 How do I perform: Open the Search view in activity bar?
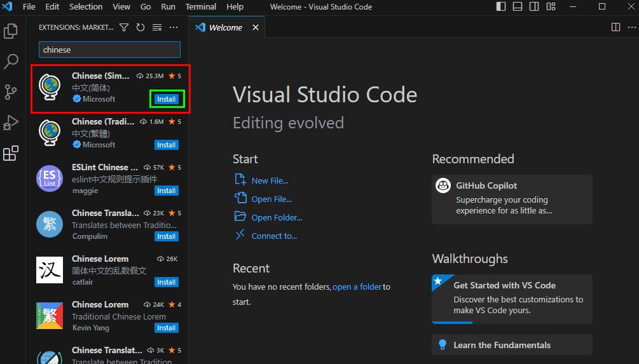click(x=11, y=62)
